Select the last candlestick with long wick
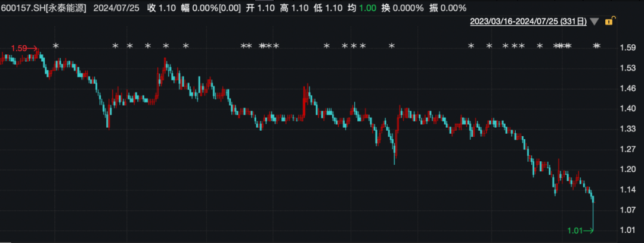Screen dimensions: 644x243 pos(593,215)
